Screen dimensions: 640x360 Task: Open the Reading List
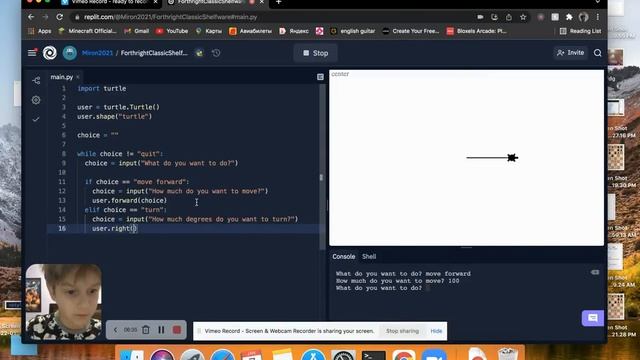(x=580, y=31)
